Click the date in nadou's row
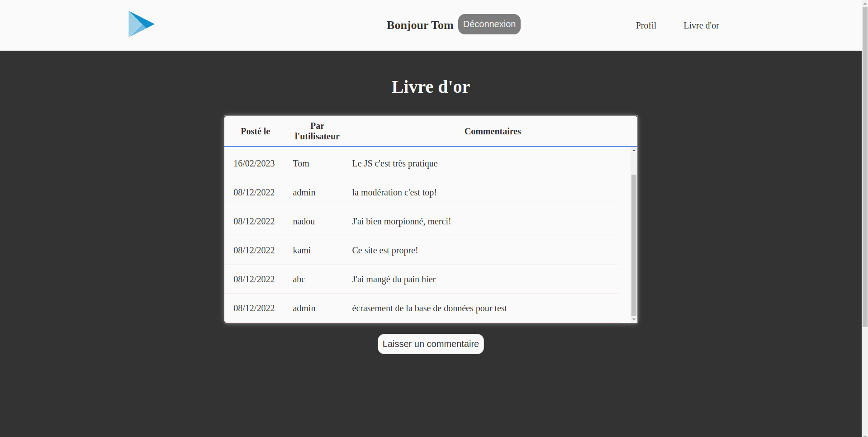The height and width of the screenshot is (437, 868). coord(254,221)
